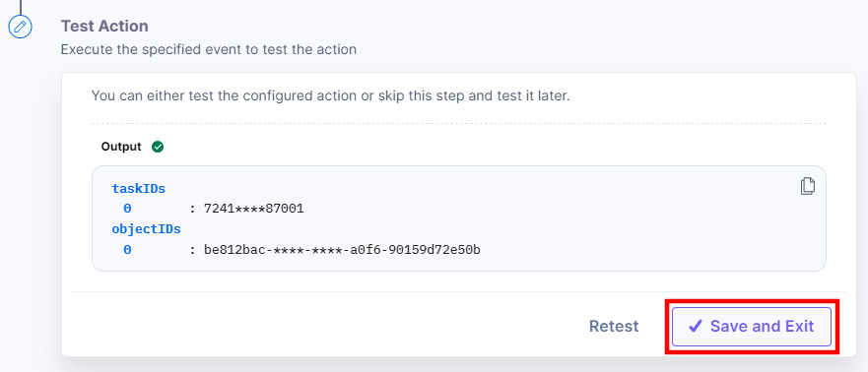This screenshot has width=868, height=372.
Task: Click the colon separator after objectIDs index 0
Action: (x=193, y=251)
